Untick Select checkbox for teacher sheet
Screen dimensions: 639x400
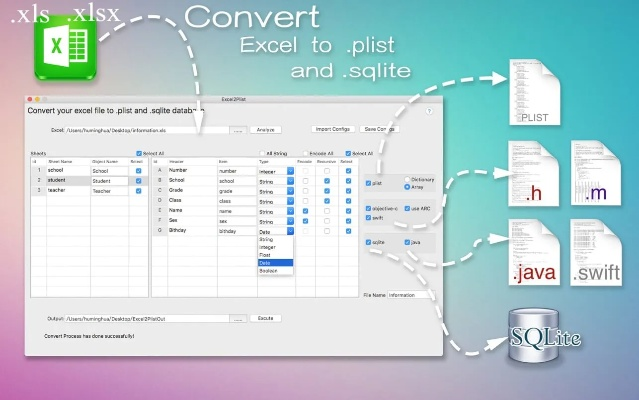(x=138, y=190)
